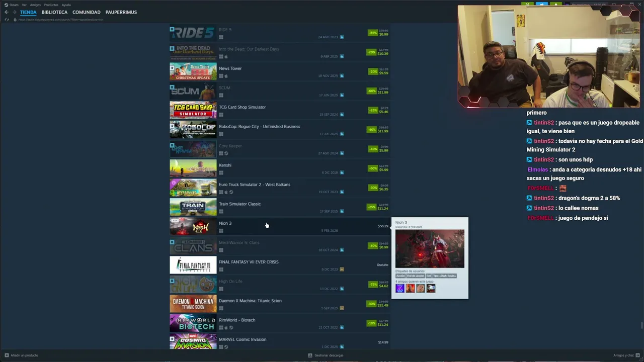The image size is (644, 362).
Task: Click the Nioh 3 preview screenshot in the popup
Action: 430,249
